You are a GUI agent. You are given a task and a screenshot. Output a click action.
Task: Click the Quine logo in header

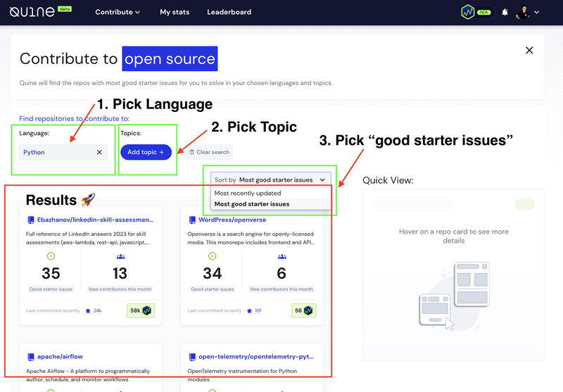coord(32,12)
